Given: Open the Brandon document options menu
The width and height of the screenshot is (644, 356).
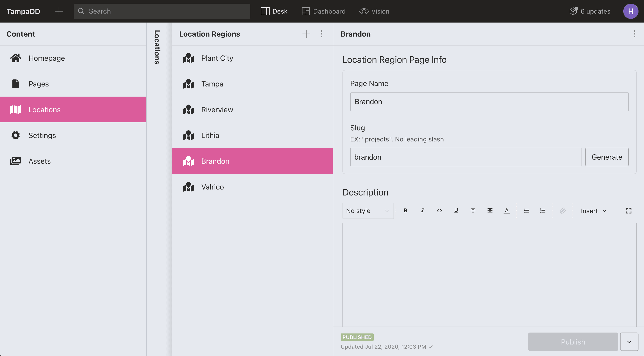Looking at the screenshot, I should tap(634, 34).
